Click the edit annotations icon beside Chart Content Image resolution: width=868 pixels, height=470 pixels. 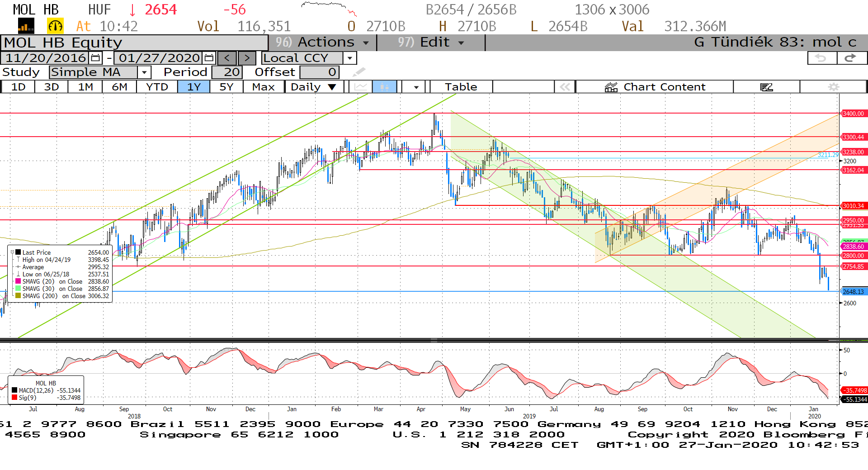tap(766, 87)
